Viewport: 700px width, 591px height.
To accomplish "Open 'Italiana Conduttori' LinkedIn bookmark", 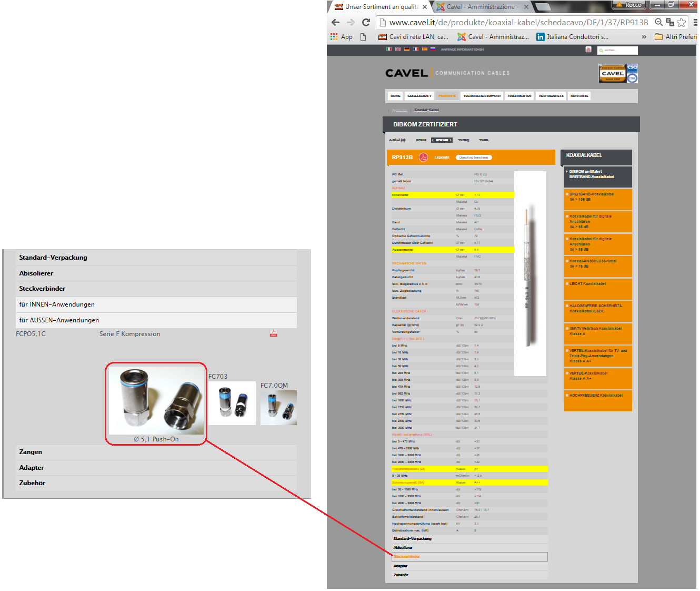I will pos(573,37).
